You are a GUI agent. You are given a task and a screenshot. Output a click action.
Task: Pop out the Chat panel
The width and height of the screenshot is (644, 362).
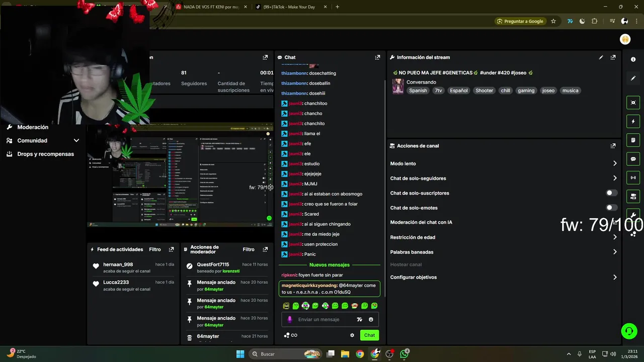pyautogui.click(x=377, y=57)
